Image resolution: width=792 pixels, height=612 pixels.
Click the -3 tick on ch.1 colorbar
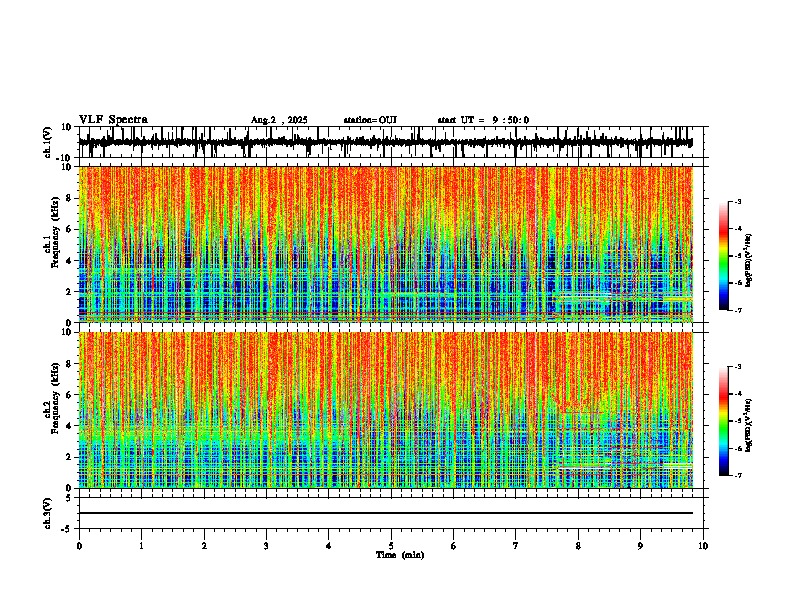click(737, 202)
